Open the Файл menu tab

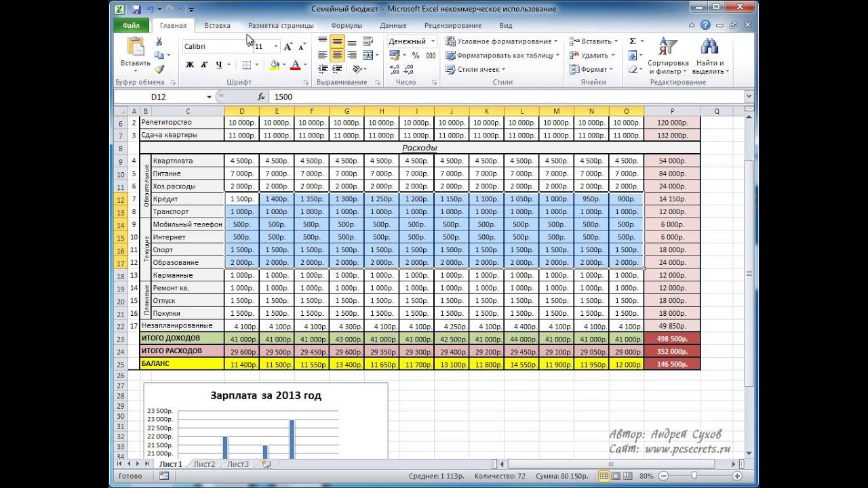(x=131, y=26)
